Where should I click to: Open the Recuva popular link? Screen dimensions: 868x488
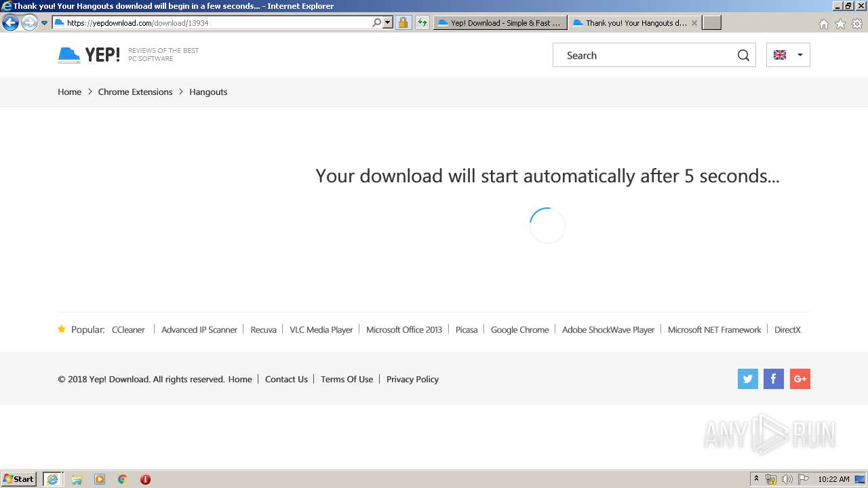pos(263,330)
